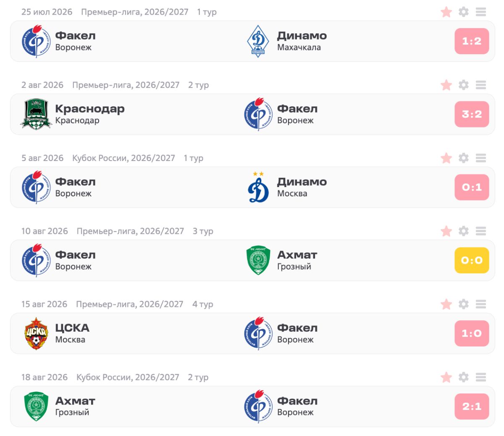Expand hamburger menu for 25 июл match

point(481,12)
